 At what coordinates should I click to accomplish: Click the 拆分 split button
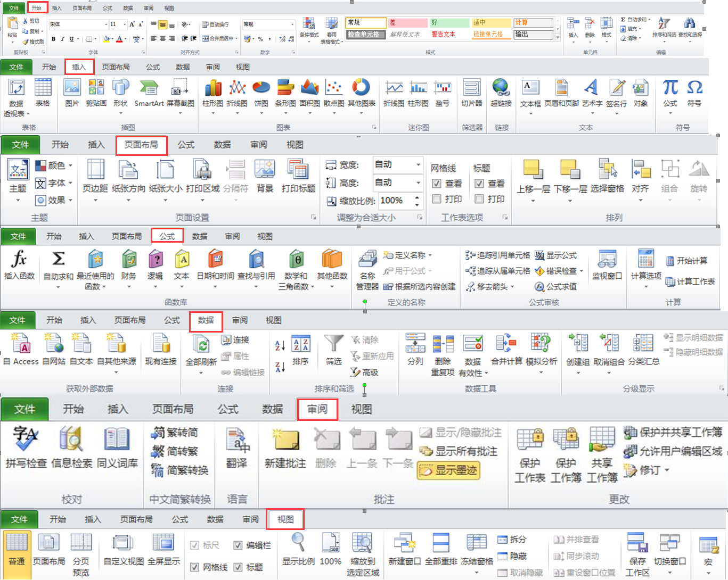[x=512, y=539]
